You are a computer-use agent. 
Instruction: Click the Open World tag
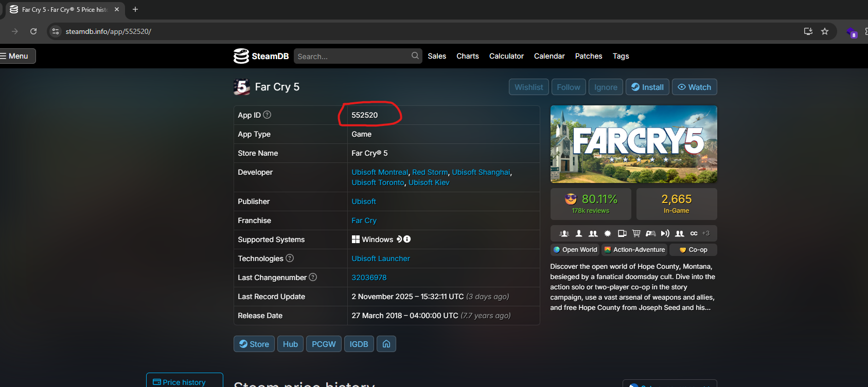(x=575, y=250)
